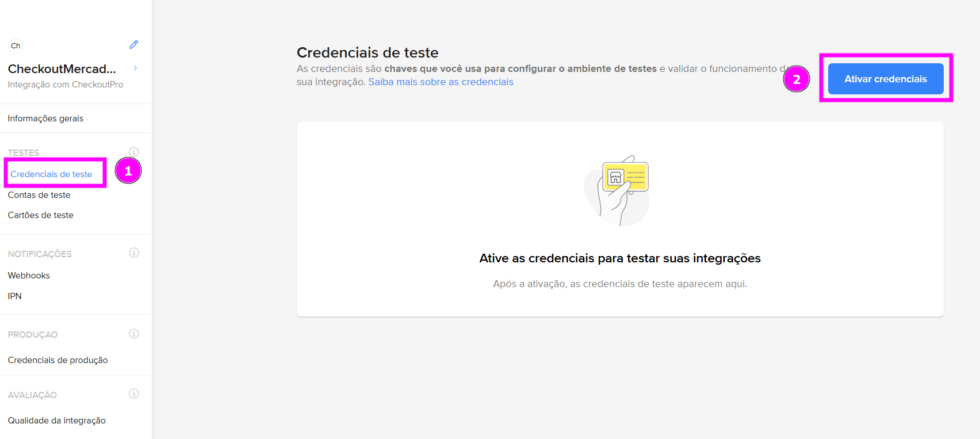Viewport: 980px width, 439px height.
Task: Click the PRODUÇÃO section label
Action: [33, 334]
